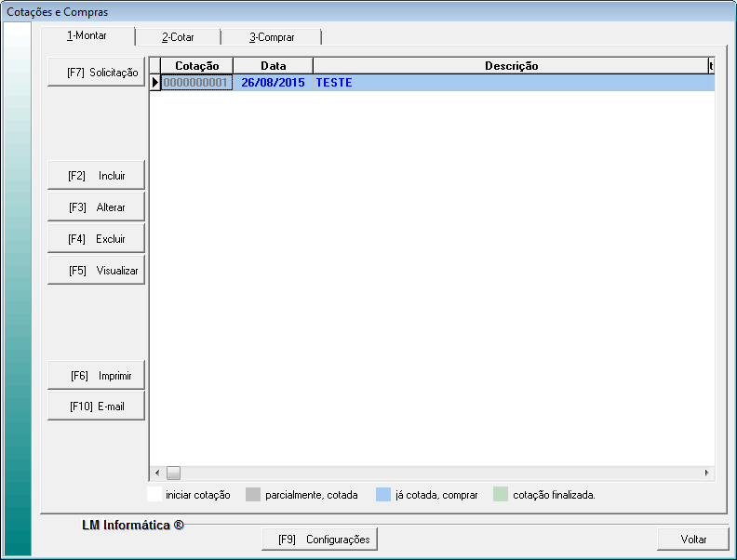
Task: Switch to the 2-Cotar tab
Action: pyautogui.click(x=178, y=37)
